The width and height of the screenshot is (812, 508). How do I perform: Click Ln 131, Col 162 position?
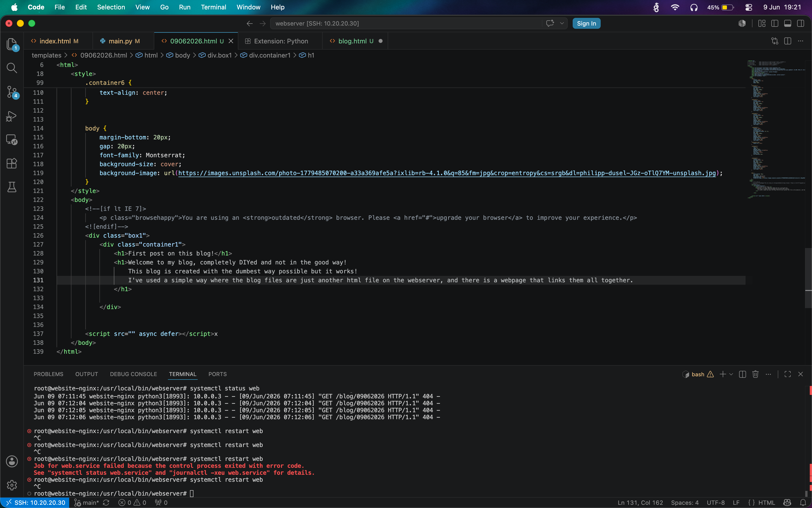(x=640, y=503)
